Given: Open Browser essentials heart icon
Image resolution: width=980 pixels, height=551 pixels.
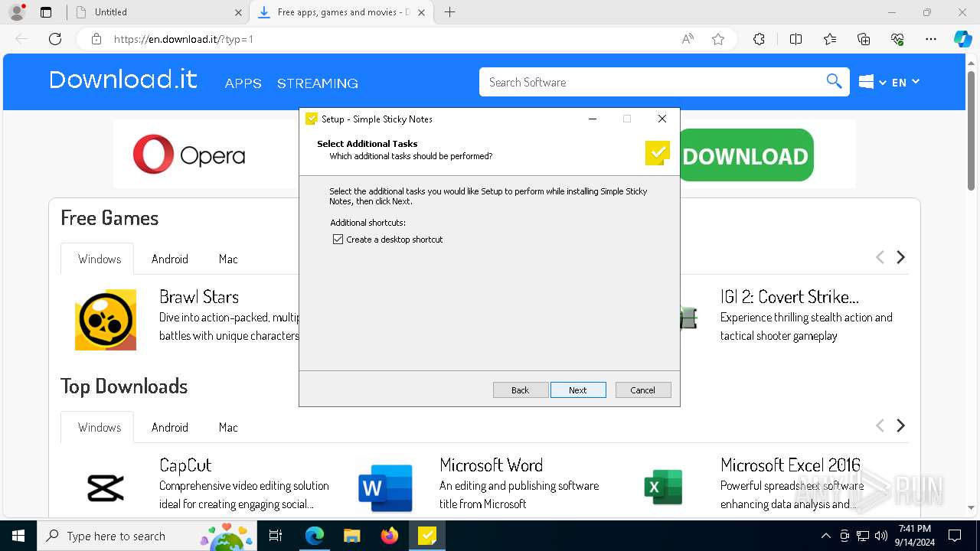Looking at the screenshot, I should coord(897,39).
